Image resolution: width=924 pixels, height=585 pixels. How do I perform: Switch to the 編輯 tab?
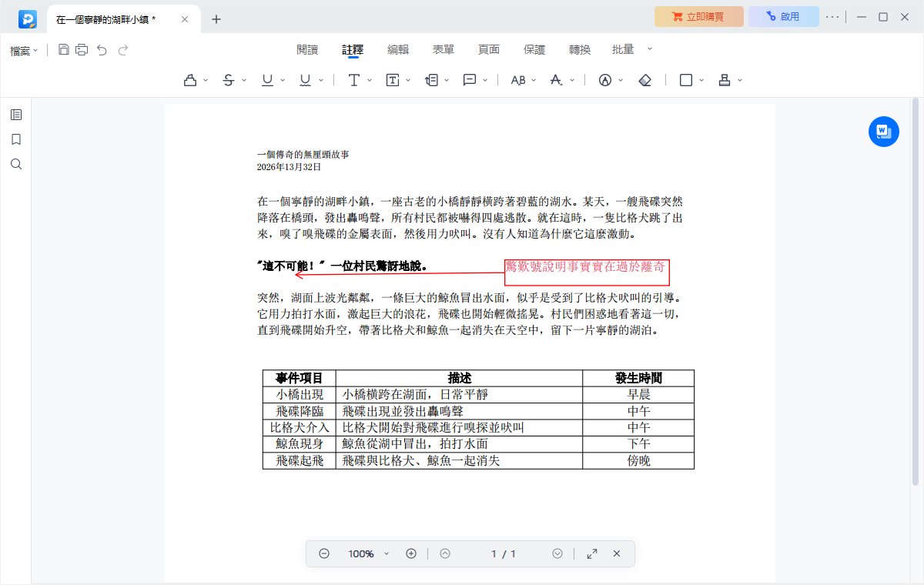398,49
